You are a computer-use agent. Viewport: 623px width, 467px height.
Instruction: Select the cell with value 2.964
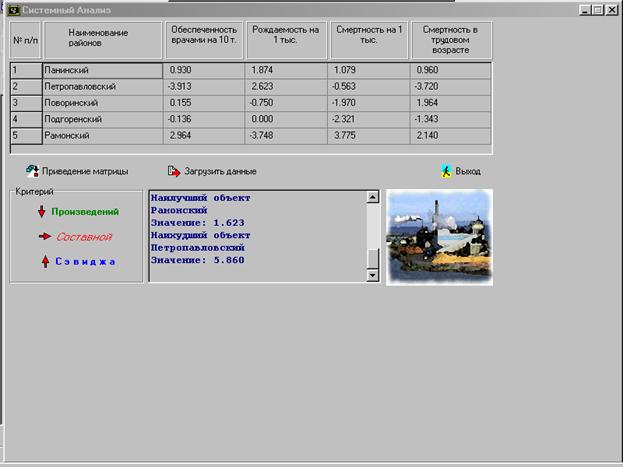[204, 135]
